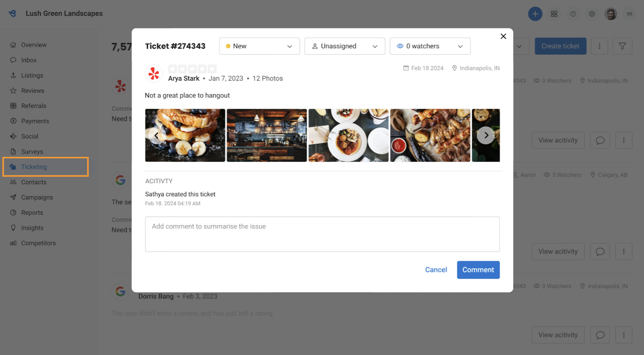
Task: Click the '3 Watchers' text on Calgary ticket
Action: [x=567, y=175]
